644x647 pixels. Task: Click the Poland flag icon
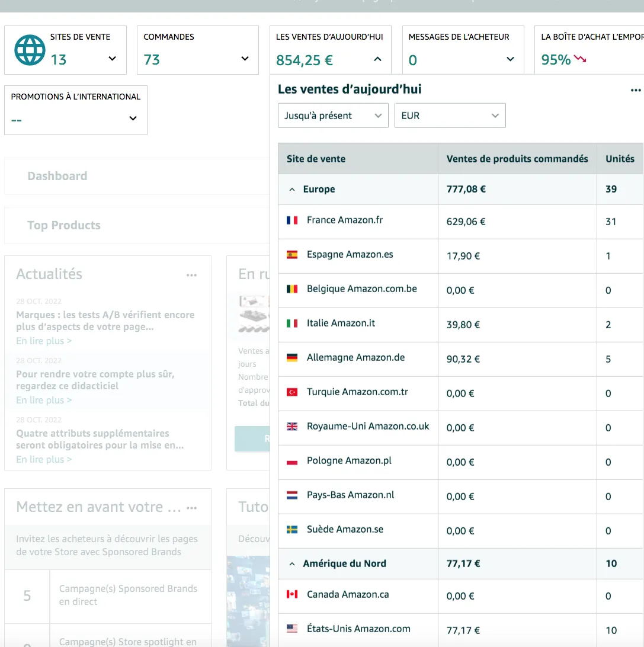pyautogui.click(x=292, y=461)
